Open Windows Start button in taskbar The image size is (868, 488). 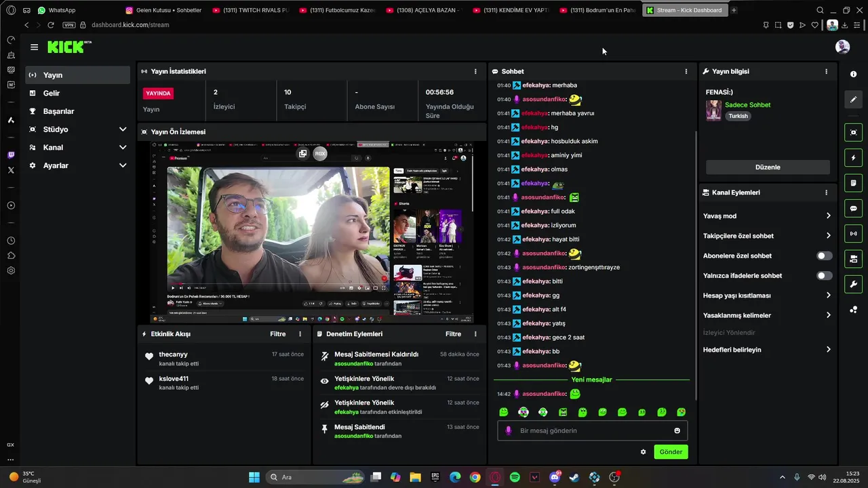point(254,477)
